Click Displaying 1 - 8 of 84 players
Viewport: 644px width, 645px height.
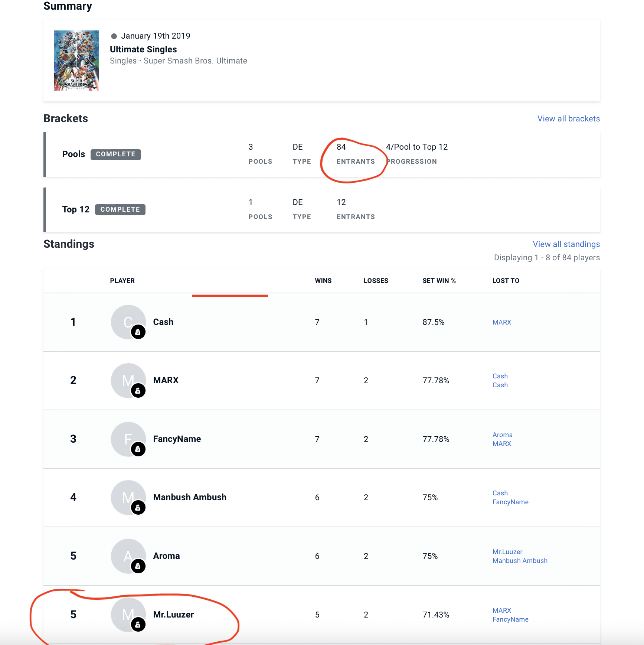[547, 258]
